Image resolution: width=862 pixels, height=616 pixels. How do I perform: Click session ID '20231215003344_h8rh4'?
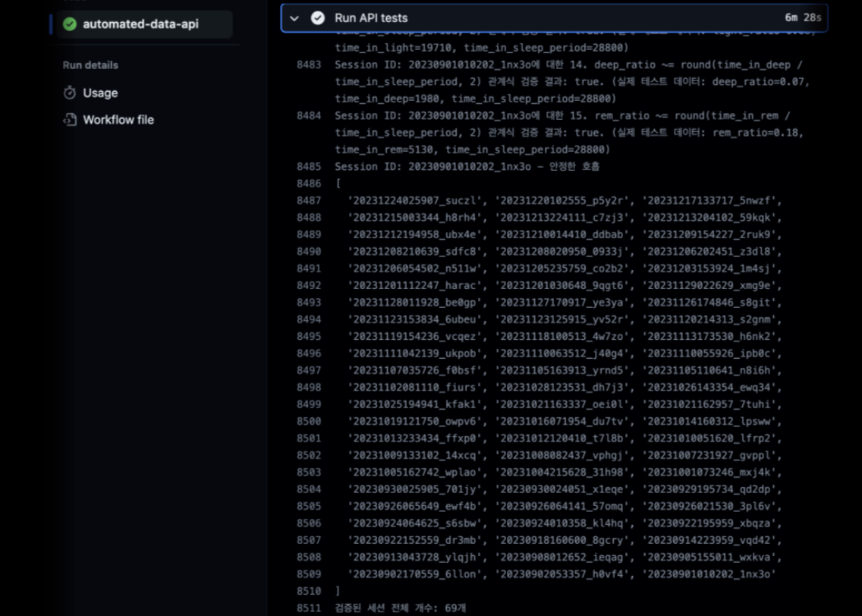414,218
